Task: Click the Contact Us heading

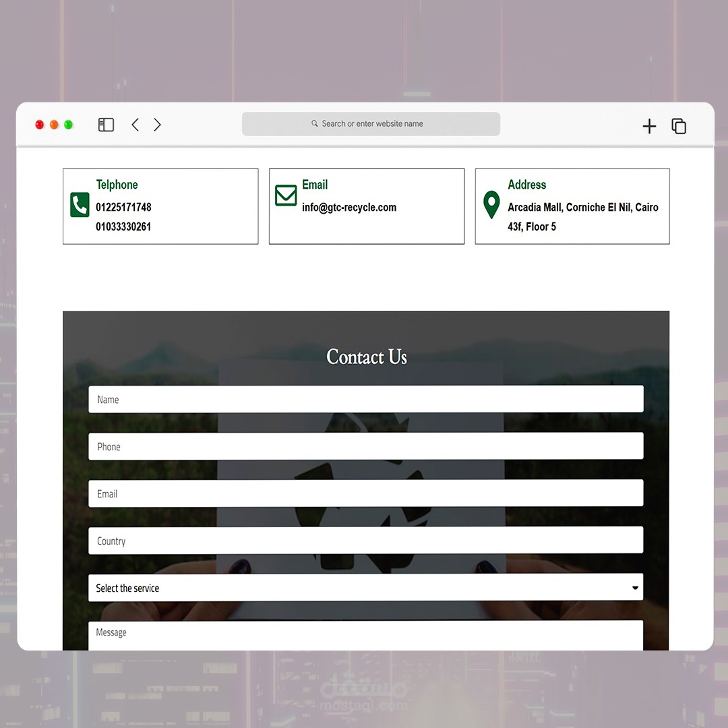Action: click(366, 357)
